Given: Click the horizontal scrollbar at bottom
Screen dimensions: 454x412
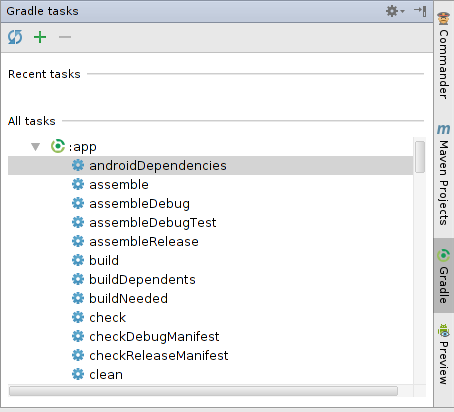Looking at the screenshot, I should point(203,391).
